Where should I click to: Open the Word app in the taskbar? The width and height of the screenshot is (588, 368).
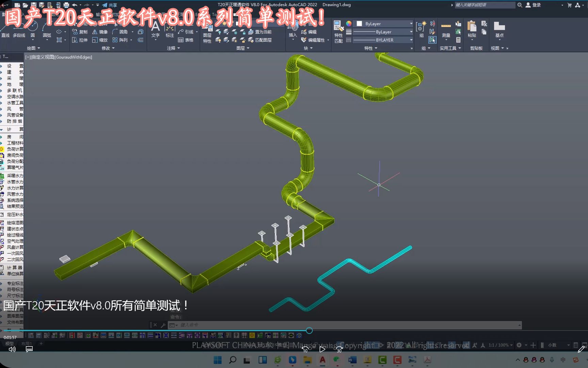tap(352, 360)
